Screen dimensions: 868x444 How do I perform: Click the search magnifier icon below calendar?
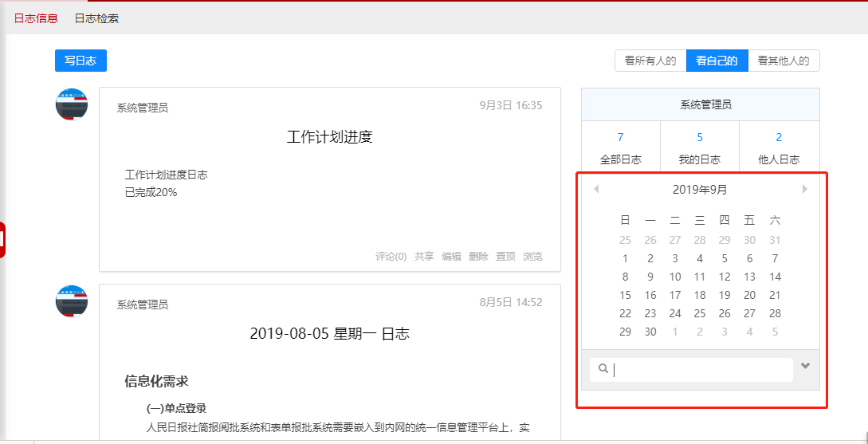(603, 369)
